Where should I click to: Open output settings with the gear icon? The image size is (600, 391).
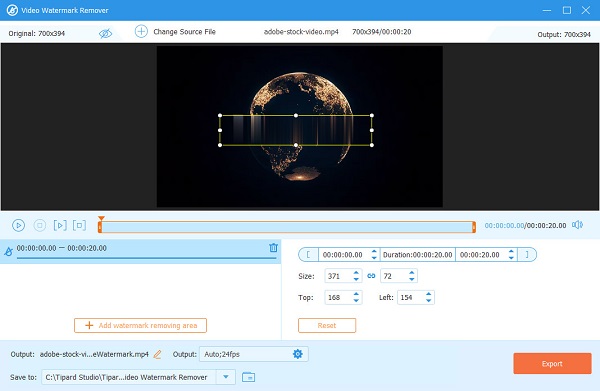[298, 354]
